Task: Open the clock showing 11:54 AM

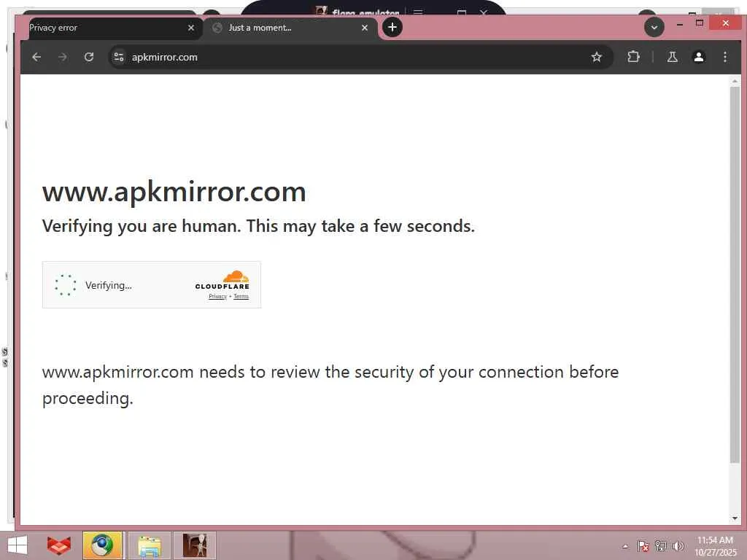Action: pyautogui.click(x=715, y=546)
